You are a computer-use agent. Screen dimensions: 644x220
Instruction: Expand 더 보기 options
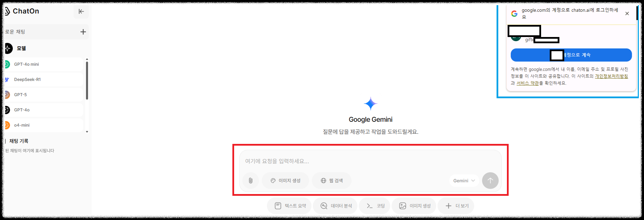coord(456,206)
